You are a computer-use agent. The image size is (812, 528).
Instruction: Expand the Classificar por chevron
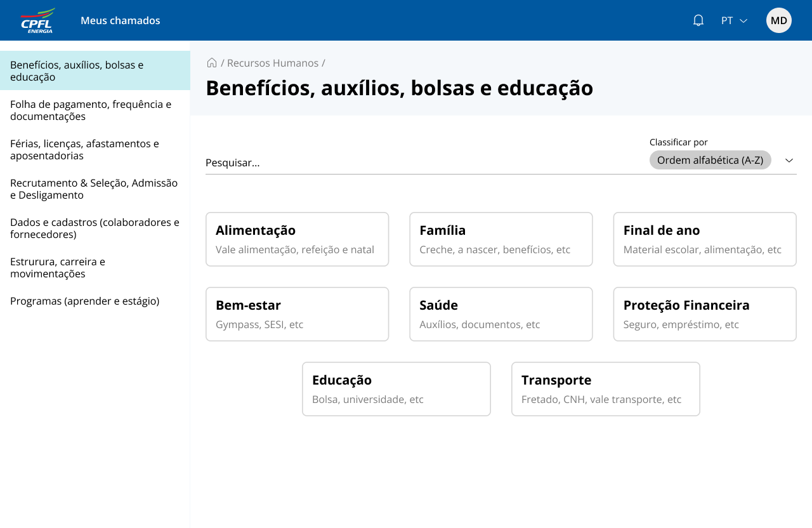pos(789,161)
